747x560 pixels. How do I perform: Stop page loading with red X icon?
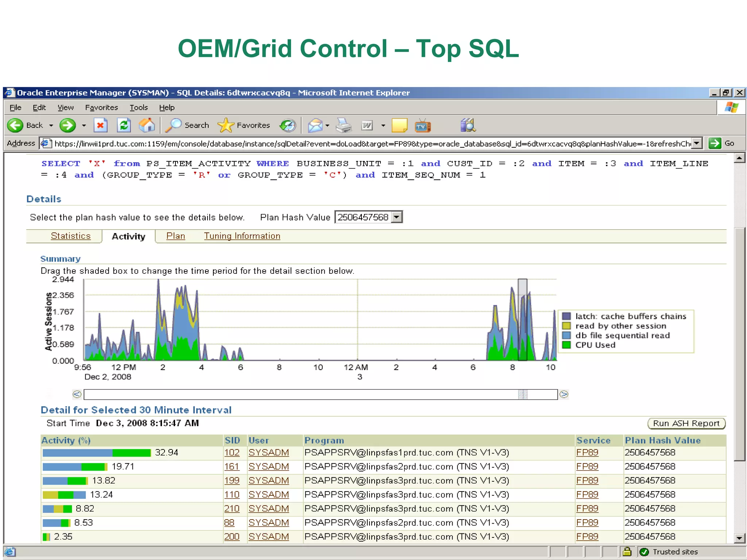[100, 125]
